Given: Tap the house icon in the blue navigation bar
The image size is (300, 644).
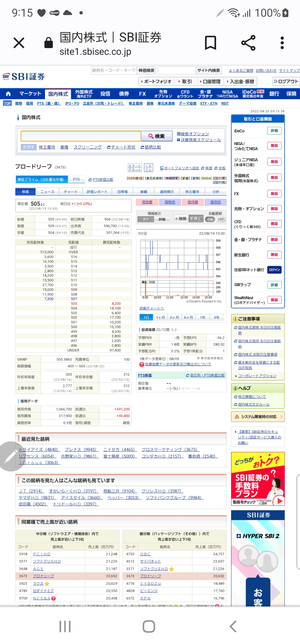Looking at the screenshot, I should pyautogui.click(x=8, y=94).
